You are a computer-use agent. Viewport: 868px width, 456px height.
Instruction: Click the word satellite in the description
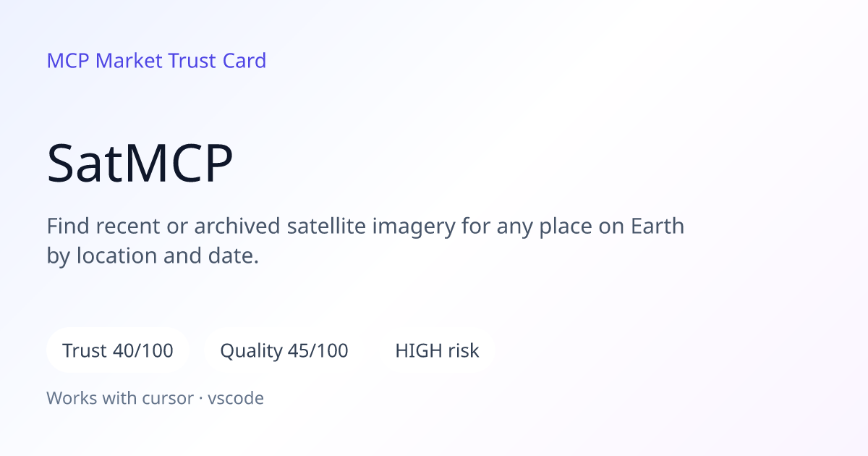(326, 227)
